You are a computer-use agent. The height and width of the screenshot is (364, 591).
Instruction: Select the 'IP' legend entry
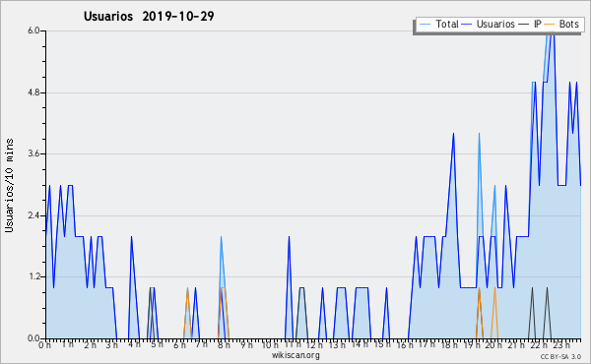point(530,24)
